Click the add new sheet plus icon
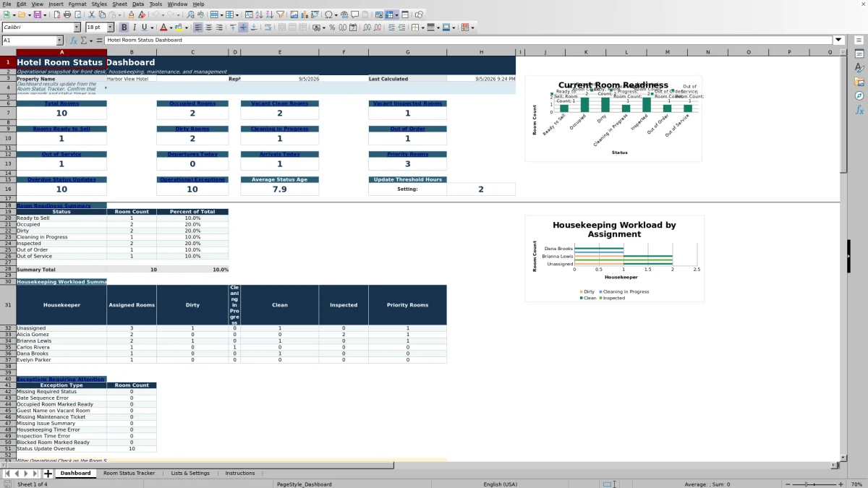Image resolution: width=868 pixels, height=488 pixels. [x=48, y=474]
